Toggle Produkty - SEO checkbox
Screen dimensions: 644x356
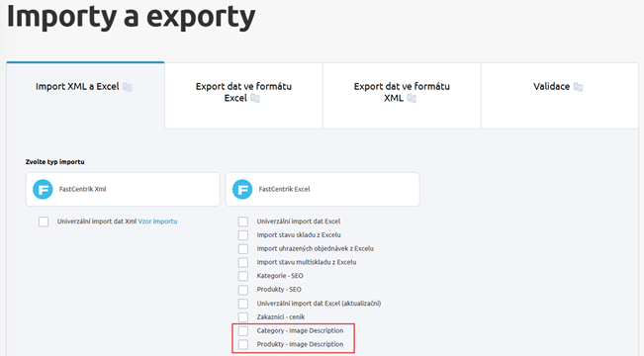coord(243,290)
